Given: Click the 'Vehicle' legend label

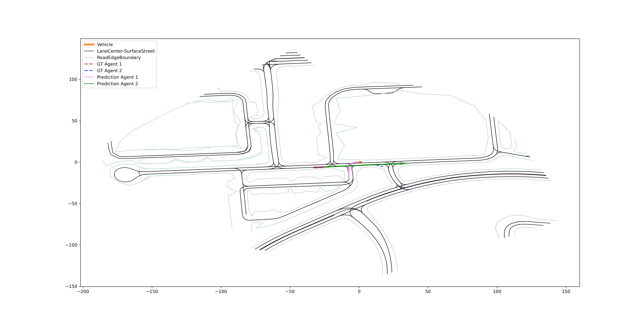Looking at the screenshot, I should 105,45.
